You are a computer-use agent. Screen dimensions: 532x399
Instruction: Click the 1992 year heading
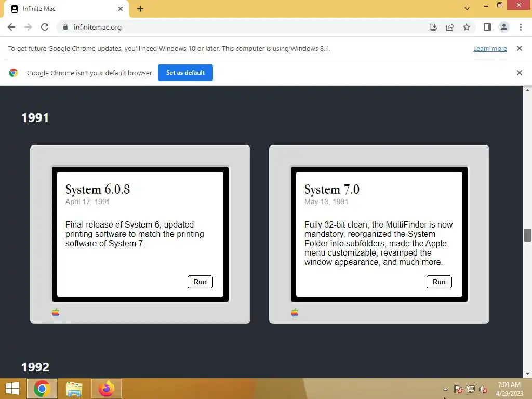[x=35, y=367]
